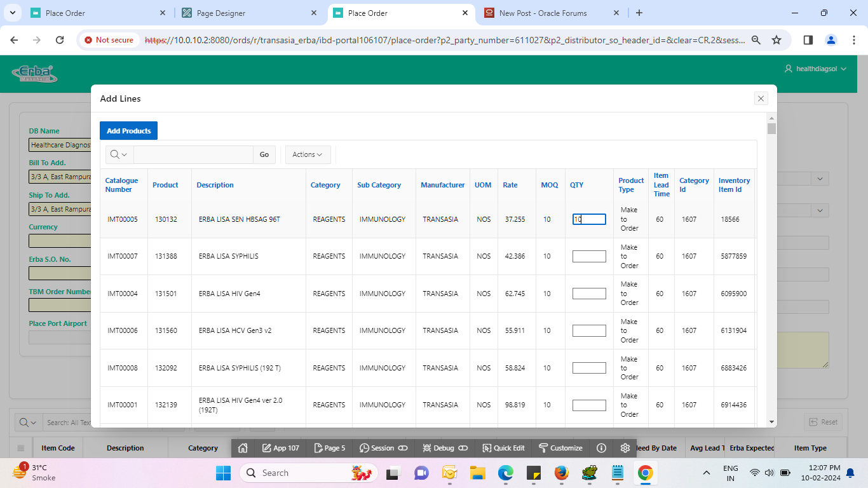Show hidden system tray icons
This screenshot has width=868, height=488.
(706, 473)
